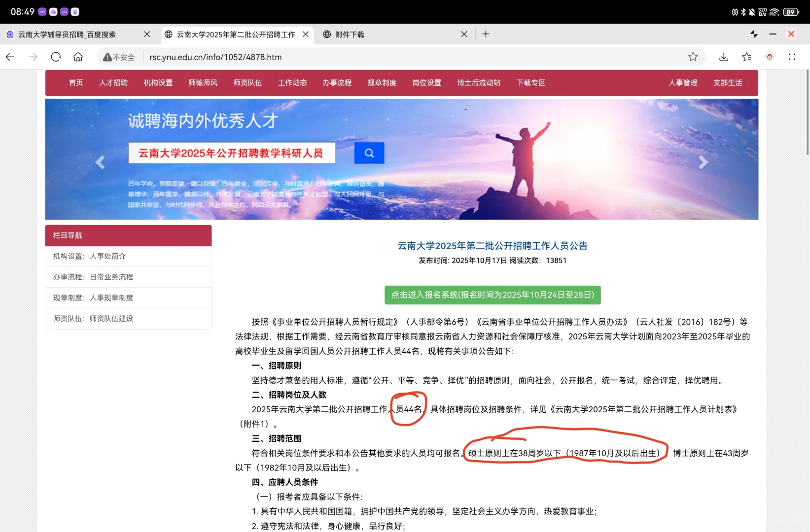Click the heading 四、应聘人员条件
Viewport: 810px width, 532px height.
tap(284, 482)
